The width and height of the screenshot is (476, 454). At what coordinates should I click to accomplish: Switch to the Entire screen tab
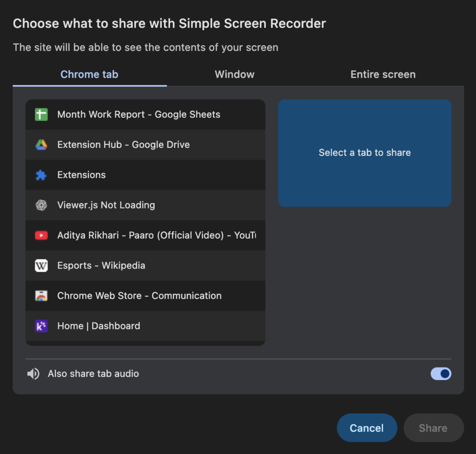pyautogui.click(x=383, y=74)
